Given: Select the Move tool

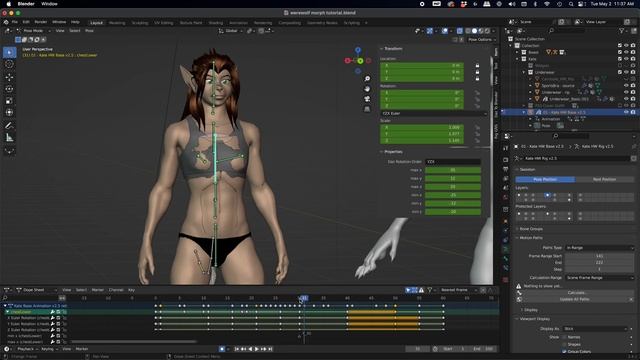Looking at the screenshot, I should tap(9, 77).
